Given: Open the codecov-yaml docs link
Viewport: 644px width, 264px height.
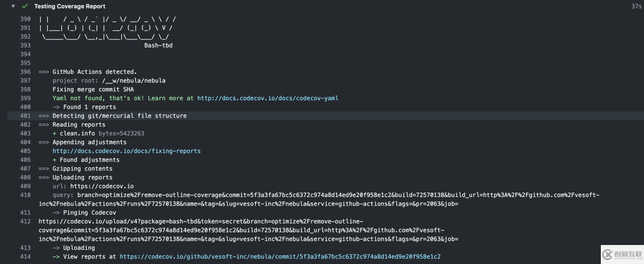Looking at the screenshot, I should coord(268,98).
